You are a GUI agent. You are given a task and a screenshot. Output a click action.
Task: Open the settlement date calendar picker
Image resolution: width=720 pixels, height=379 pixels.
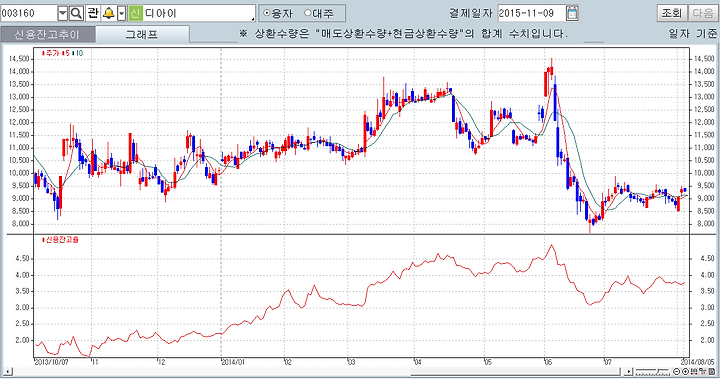[x=572, y=13]
